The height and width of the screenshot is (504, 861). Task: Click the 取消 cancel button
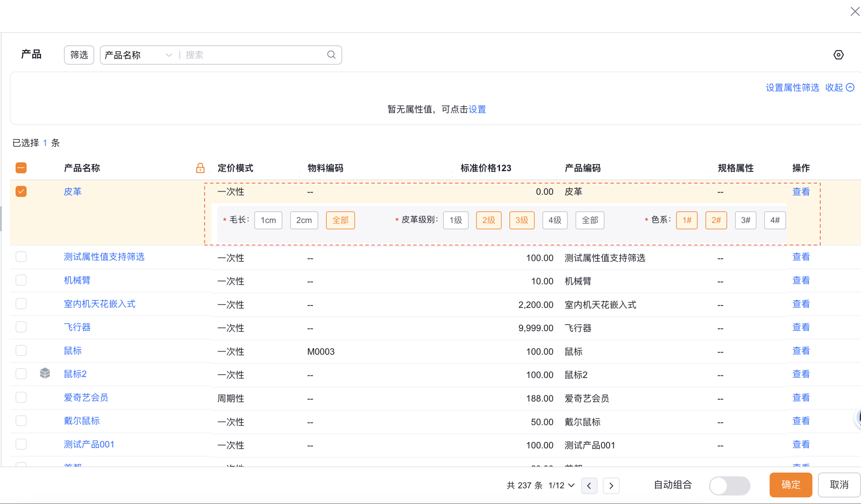(839, 484)
